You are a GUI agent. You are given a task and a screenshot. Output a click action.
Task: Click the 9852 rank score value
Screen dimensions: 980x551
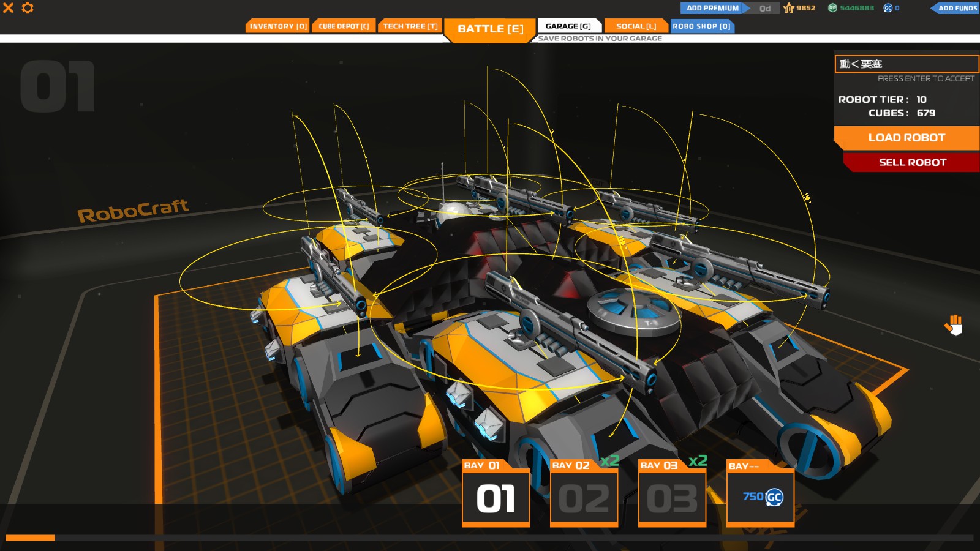[806, 8]
